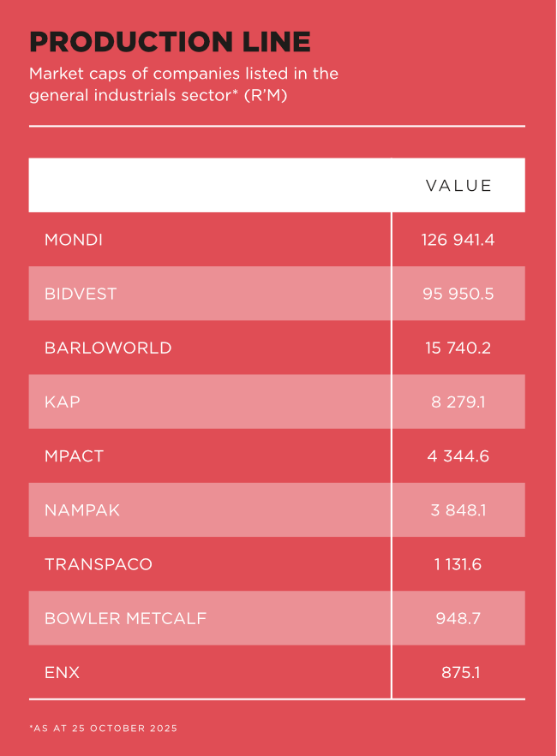The image size is (557, 756).
Task: Click the BOWLER METCALF row label
Action: click(125, 618)
